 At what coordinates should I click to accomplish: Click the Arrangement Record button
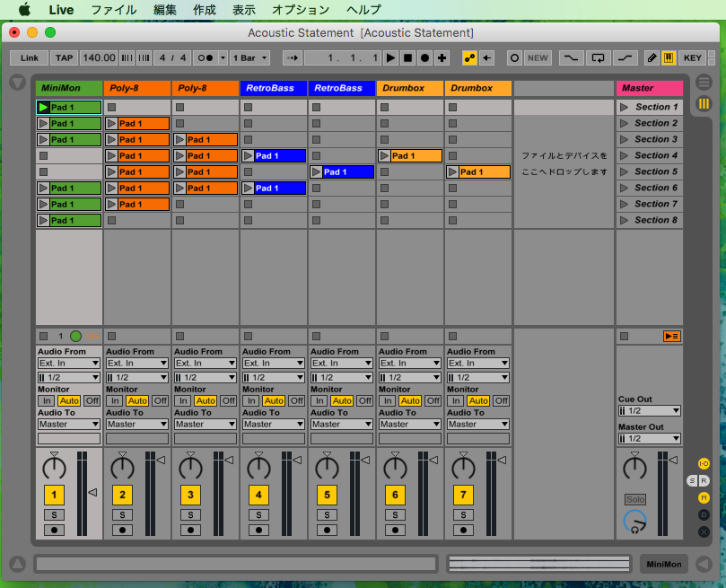[x=424, y=57]
